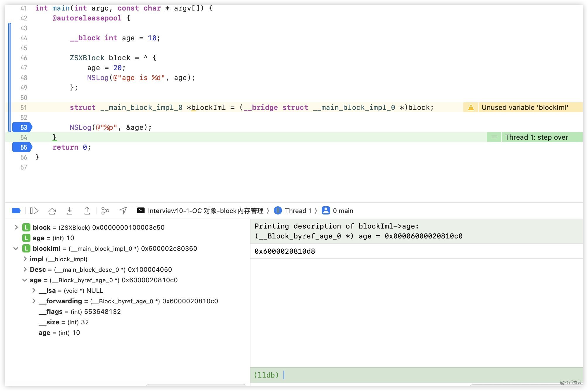Image resolution: width=588 pixels, height=391 pixels.
Task: Click the yellow warning icon on line 51
Action: [x=471, y=108]
